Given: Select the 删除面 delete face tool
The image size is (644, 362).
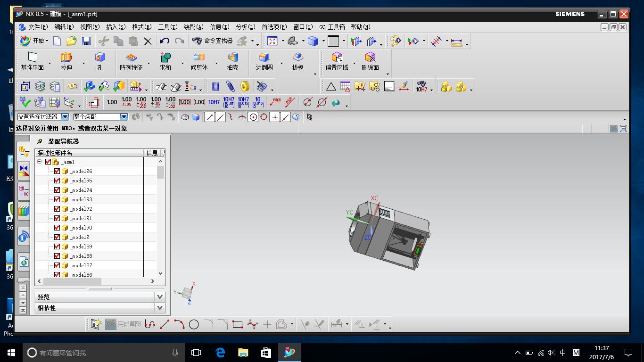Looking at the screenshot, I should point(370,62).
